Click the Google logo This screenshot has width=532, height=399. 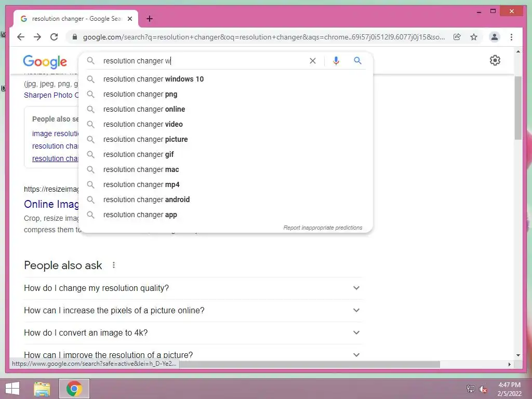(x=45, y=62)
